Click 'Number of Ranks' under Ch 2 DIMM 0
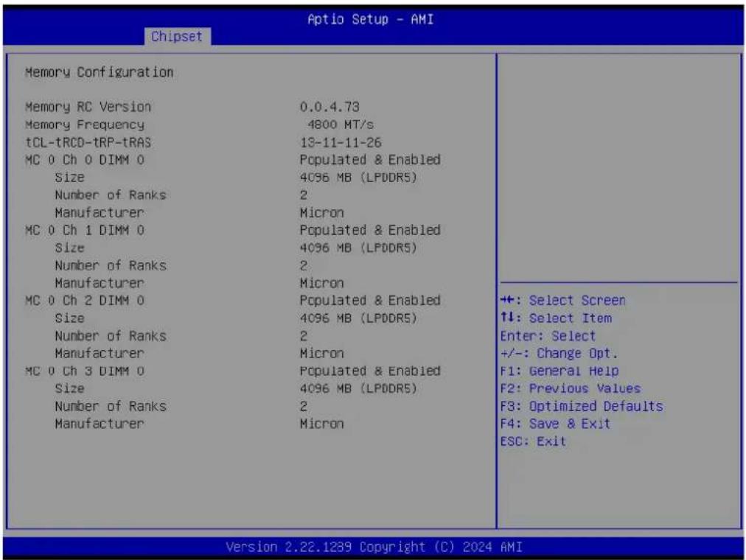This screenshot has width=746, height=560. 111,335
